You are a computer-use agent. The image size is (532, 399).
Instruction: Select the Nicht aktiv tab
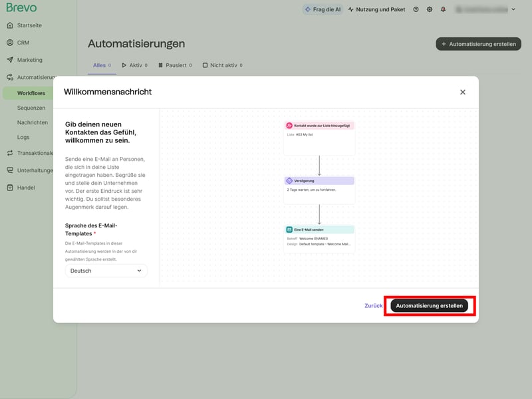point(222,65)
